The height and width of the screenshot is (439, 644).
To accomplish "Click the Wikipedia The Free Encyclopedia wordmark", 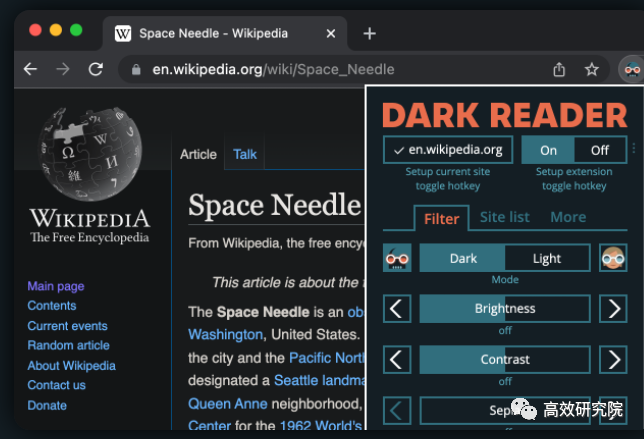I will [x=90, y=226].
